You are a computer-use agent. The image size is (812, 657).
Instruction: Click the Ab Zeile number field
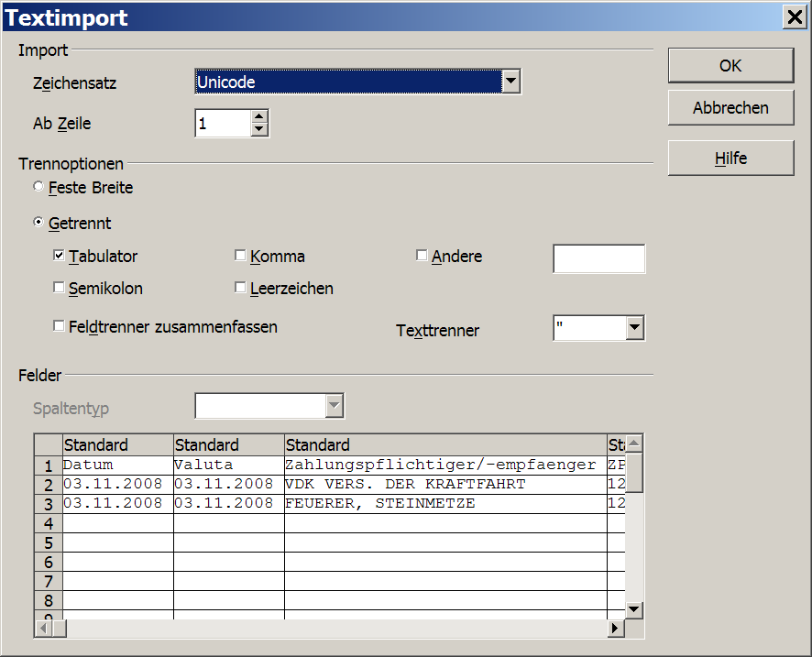point(222,124)
